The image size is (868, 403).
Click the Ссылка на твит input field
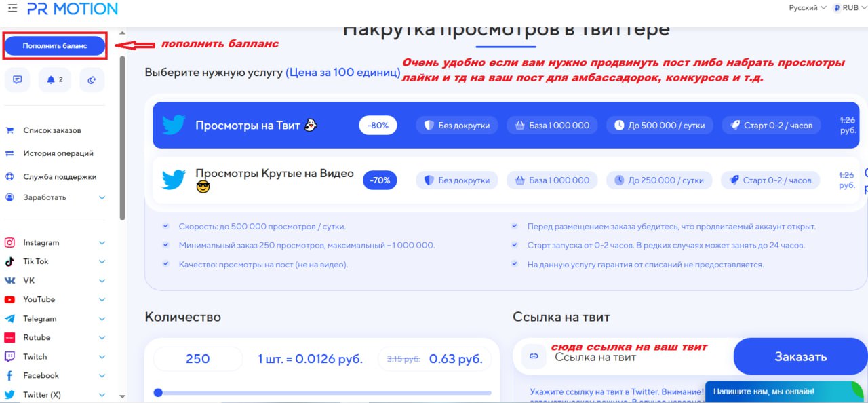tap(623, 356)
